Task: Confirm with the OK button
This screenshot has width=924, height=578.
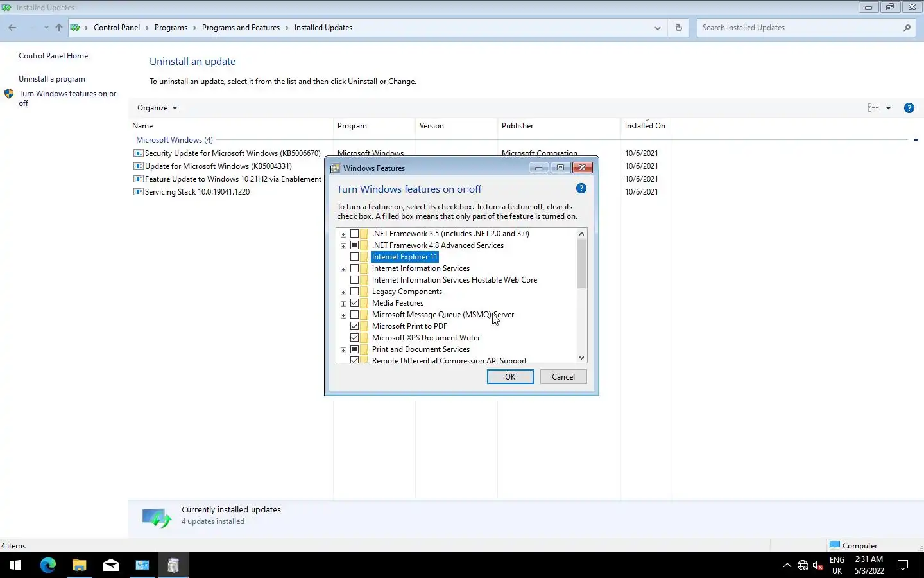Action: pyautogui.click(x=510, y=377)
